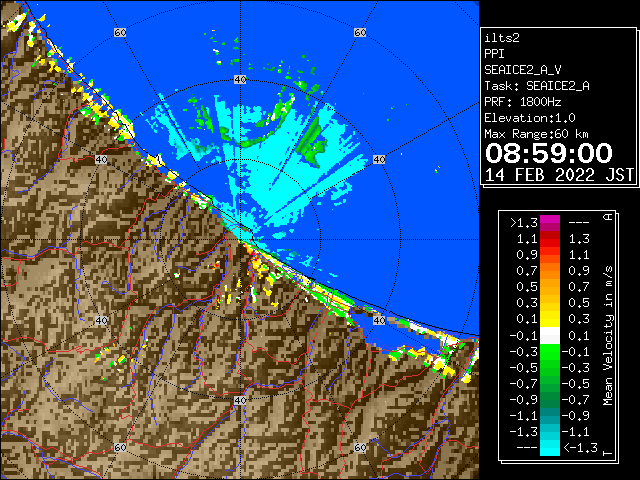Image resolution: width=640 pixels, height=480 pixels.
Task: Click the '40' label on the northeast sea area
Action: [x=379, y=160]
